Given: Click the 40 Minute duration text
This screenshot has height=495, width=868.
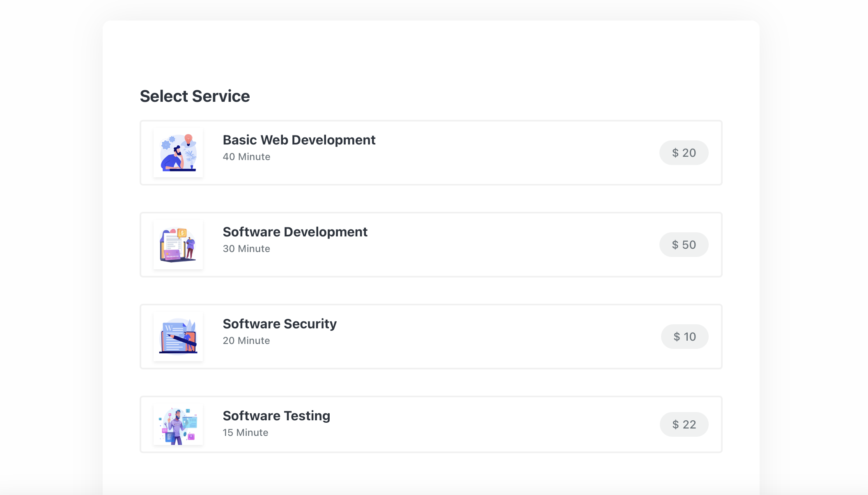Looking at the screenshot, I should [x=246, y=157].
